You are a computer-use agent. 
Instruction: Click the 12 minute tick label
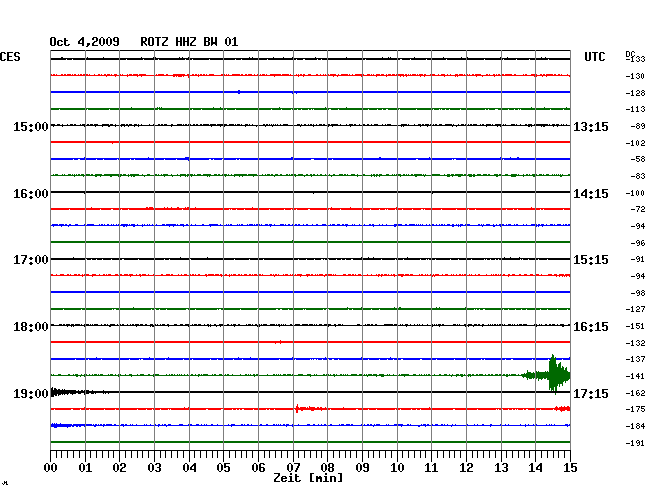pyautogui.click(x=466, y=467)
